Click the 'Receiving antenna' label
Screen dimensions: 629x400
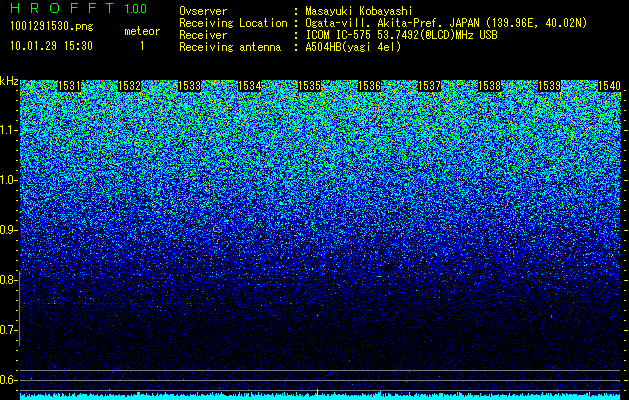(230, 47)
